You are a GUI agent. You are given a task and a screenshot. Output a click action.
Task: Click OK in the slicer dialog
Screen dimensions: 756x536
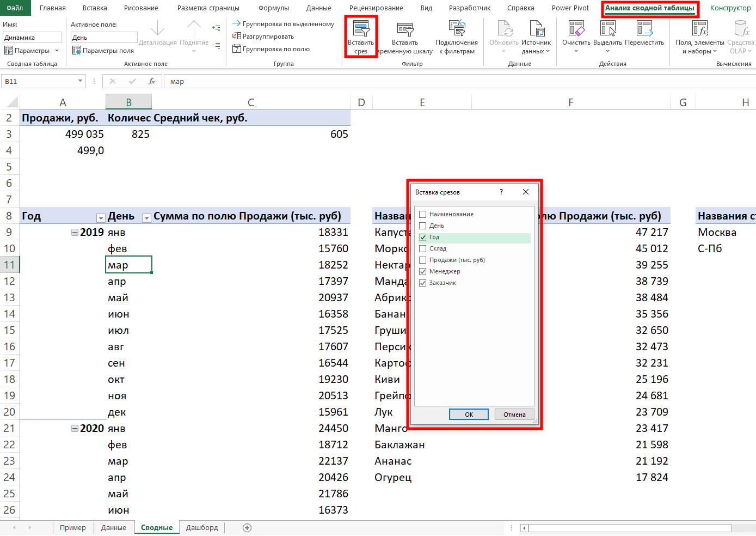[469, 414]
